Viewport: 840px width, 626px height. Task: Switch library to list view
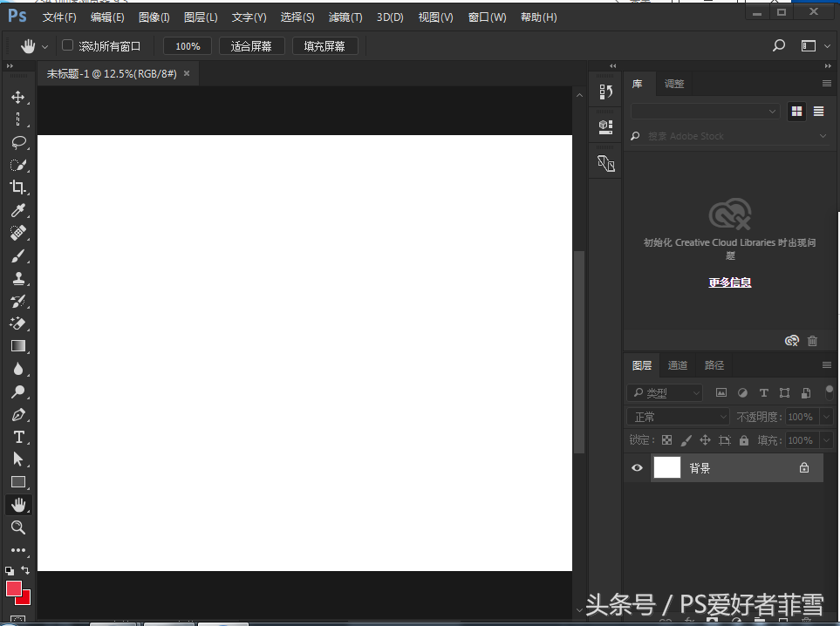(818, 112)
